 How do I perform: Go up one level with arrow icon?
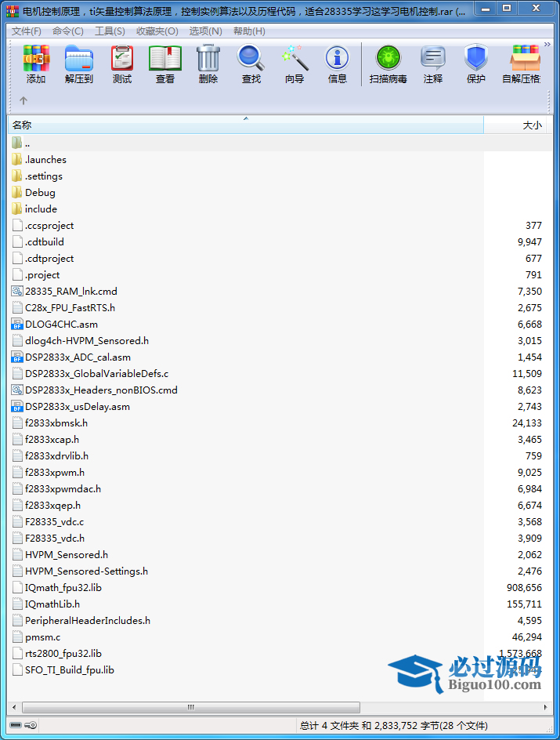pos(23,100)
